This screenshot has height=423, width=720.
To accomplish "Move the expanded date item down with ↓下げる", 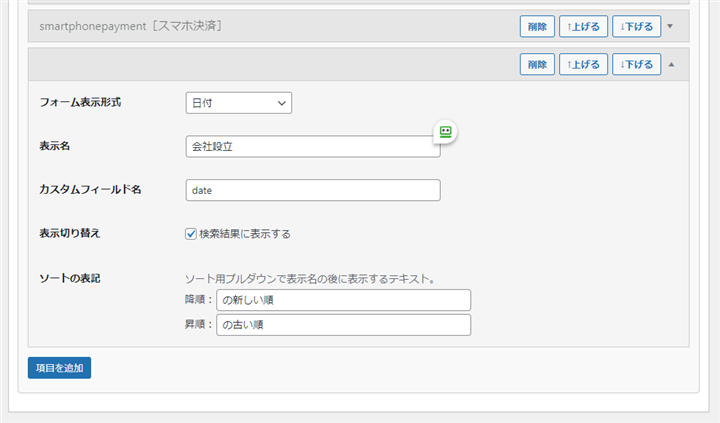I will (636, 64).
